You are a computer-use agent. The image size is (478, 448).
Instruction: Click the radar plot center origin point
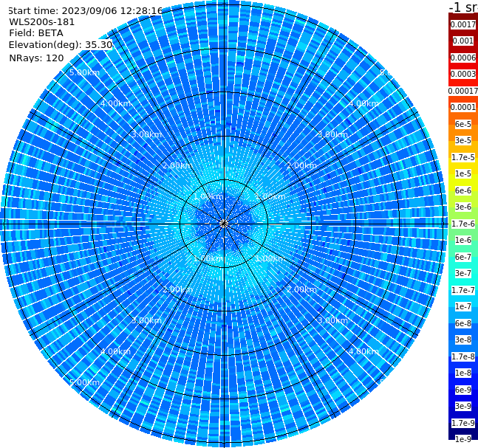pos(224,224)
